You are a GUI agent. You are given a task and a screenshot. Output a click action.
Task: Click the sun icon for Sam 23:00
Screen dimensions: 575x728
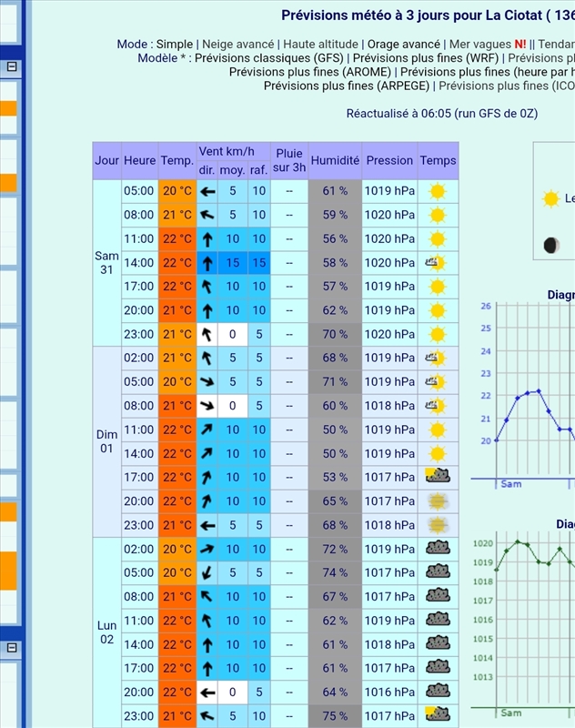pyautogui.click(x=438, y=334)
